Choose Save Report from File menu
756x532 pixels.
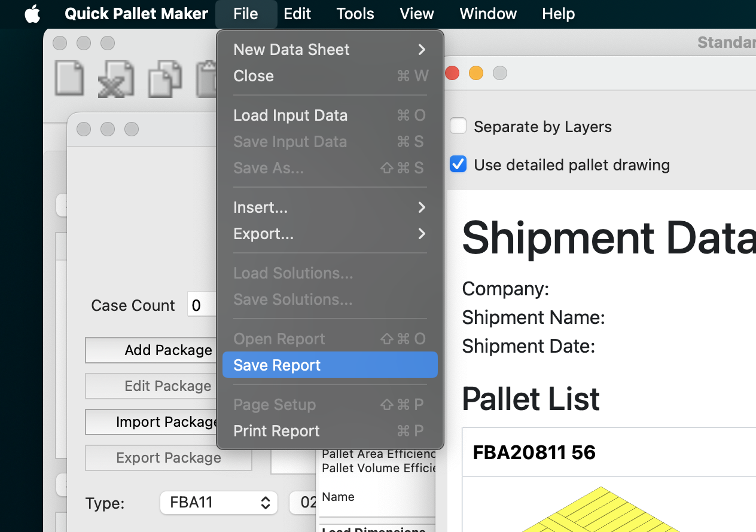330,365
